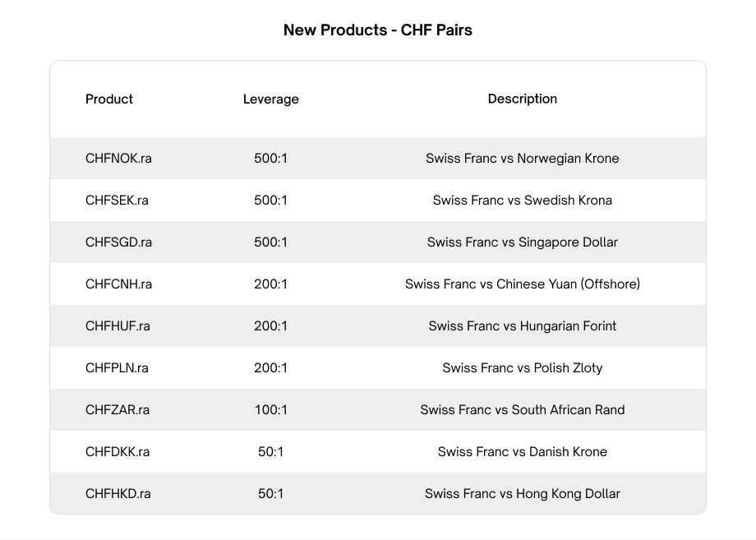Select the CHFZAR.ra product cell
Screen dimensions: 756x540
pyautogui.click(x=118, y=409)
